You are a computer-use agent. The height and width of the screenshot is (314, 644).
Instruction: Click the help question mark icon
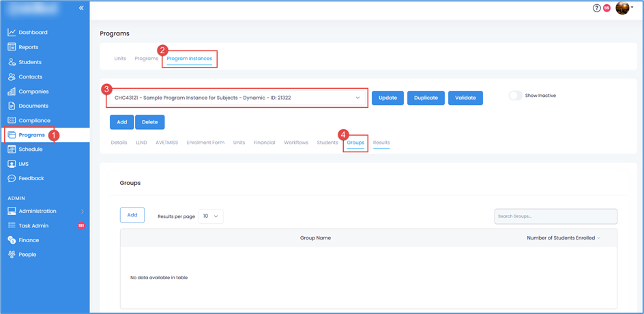596,8
